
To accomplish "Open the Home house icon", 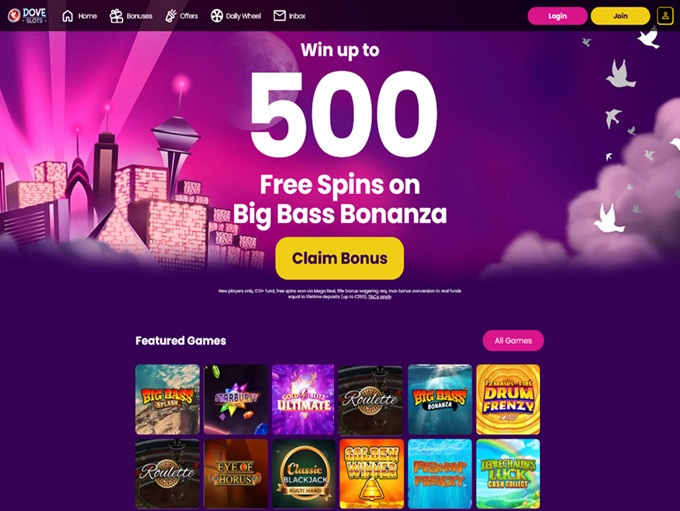I will (68, 16).
